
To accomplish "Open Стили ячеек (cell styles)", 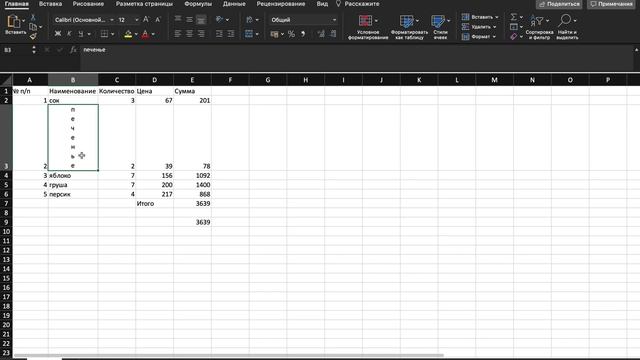I will click(x=440, y=27).
